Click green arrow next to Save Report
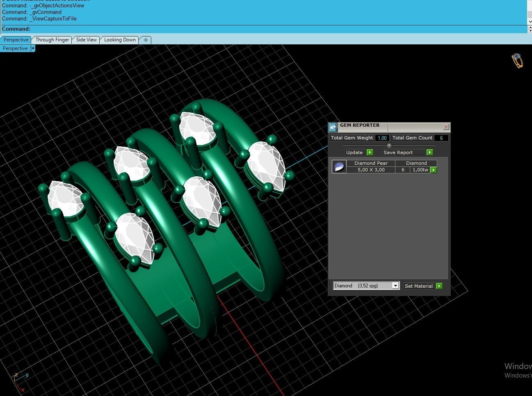The image size is (532, 396). [429, 152]
